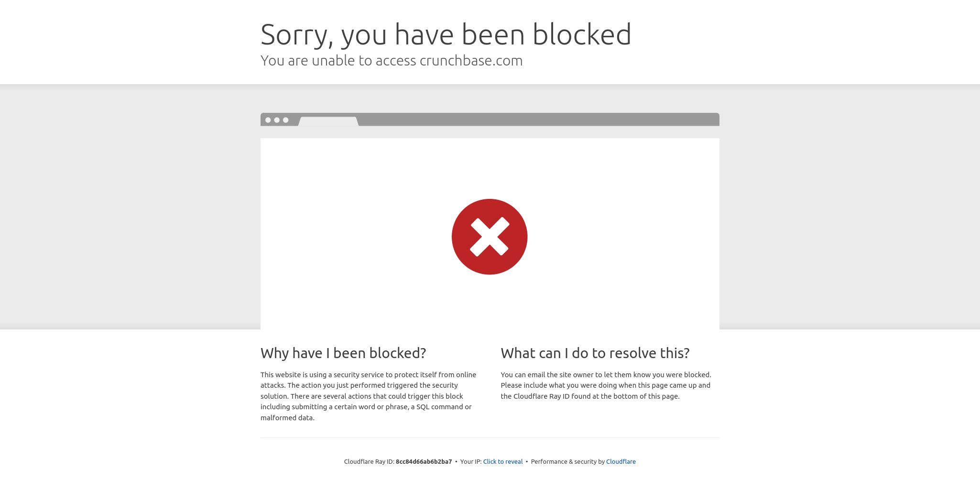Click the third dot in the browser mockup

285,120
